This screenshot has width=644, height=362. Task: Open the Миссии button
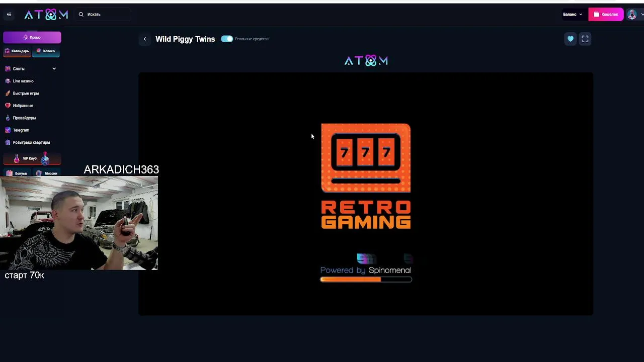(x=46, y=173)
